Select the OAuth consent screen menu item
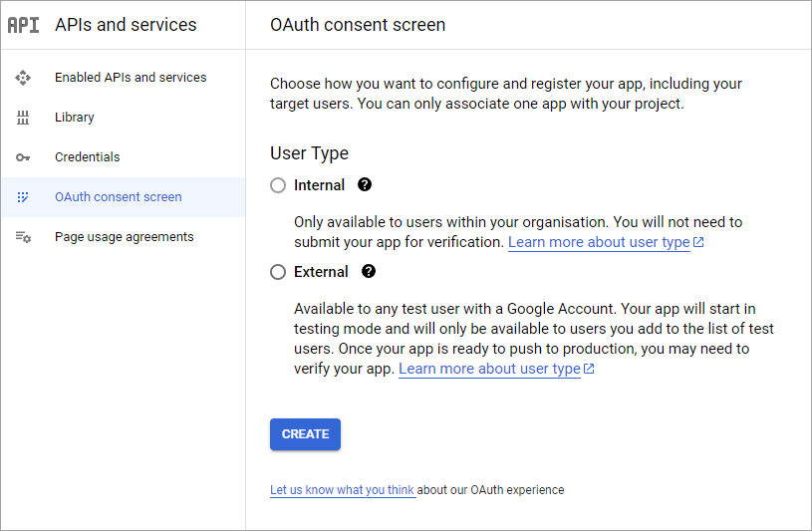 [119, 197]
